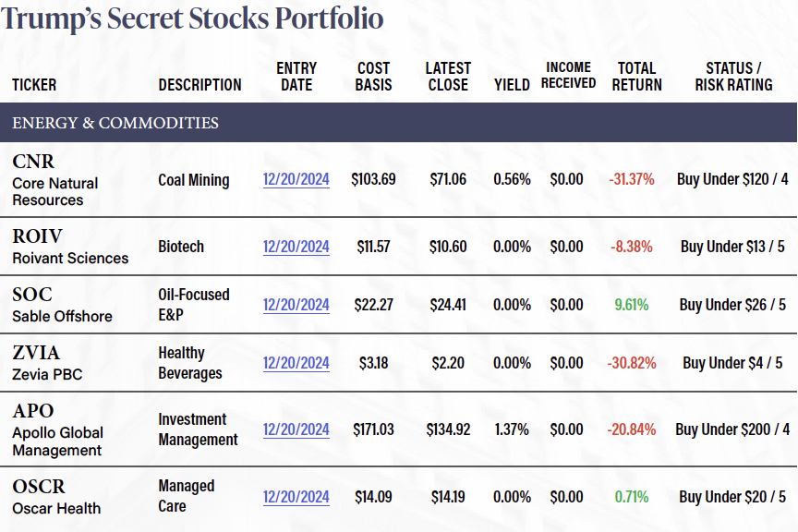The image size is (798, 532).
Task: Click the CNR ticker symbol
Action: (33, 162)
